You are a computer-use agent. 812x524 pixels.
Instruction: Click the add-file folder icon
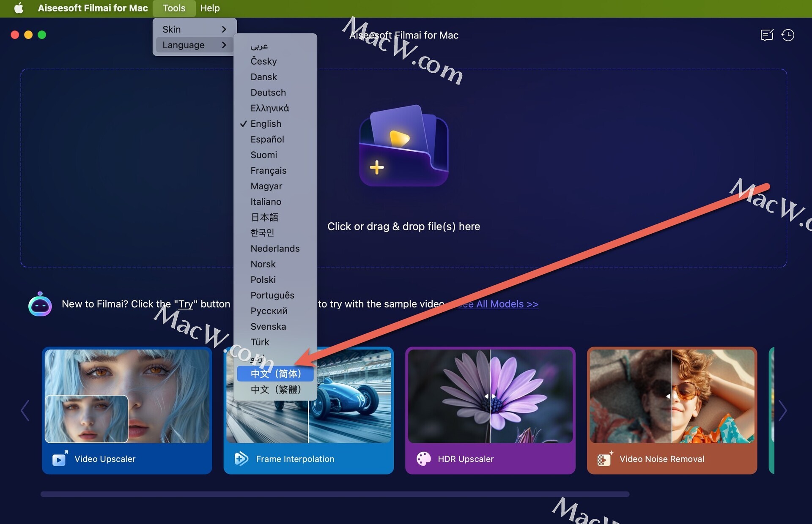(x=403, y=145)
